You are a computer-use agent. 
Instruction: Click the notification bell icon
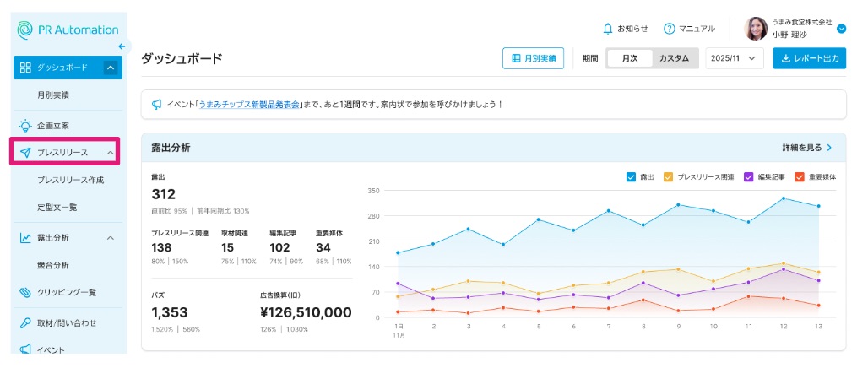pos(608,29)
